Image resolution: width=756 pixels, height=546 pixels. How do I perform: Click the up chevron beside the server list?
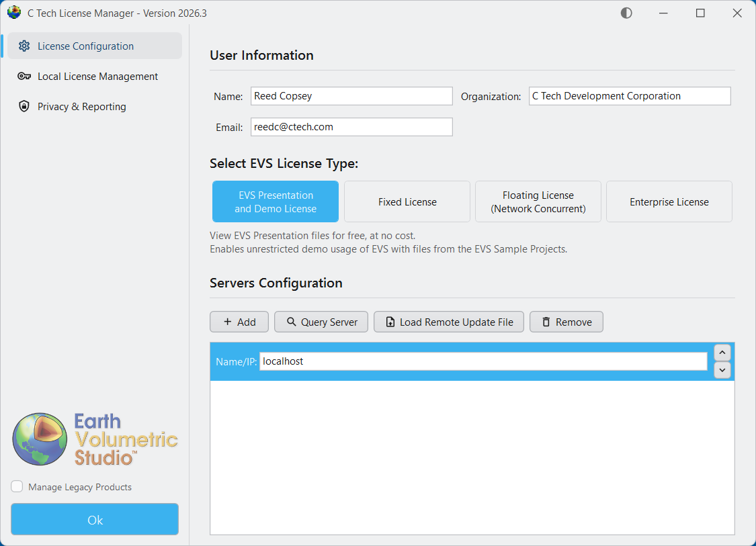722,352
